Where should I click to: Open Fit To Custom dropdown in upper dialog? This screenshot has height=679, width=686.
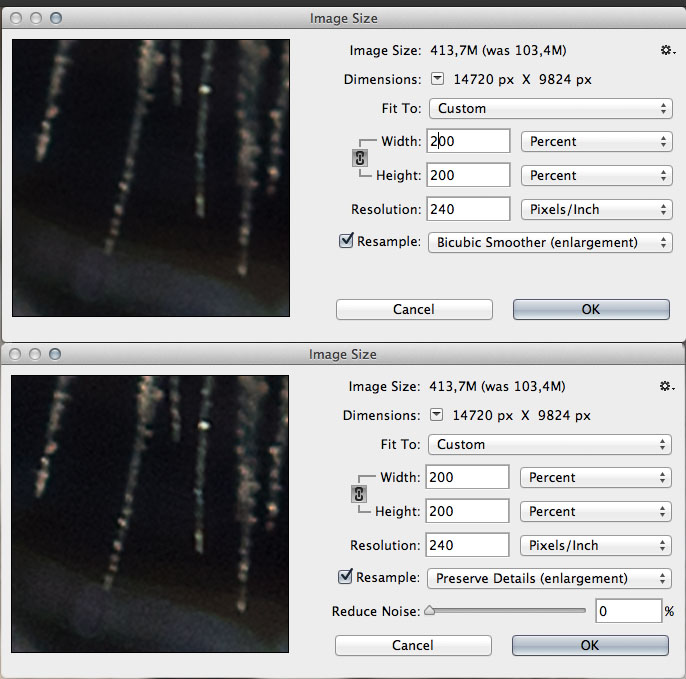(550, 108)
